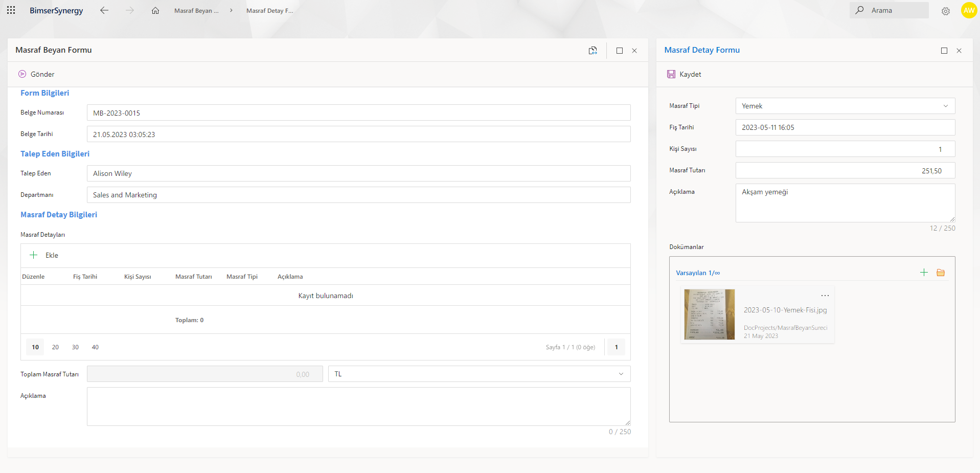
Task: Close the Masraf Beyan Formu panel
Action: pos(634,51)
